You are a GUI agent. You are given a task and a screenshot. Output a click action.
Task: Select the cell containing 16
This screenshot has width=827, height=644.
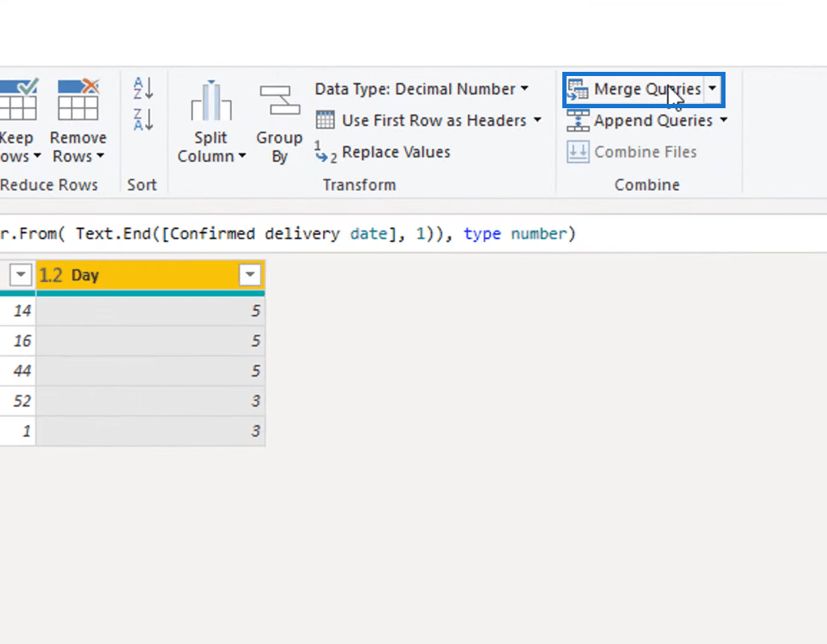pyautogui.click(x=18, y=341)
